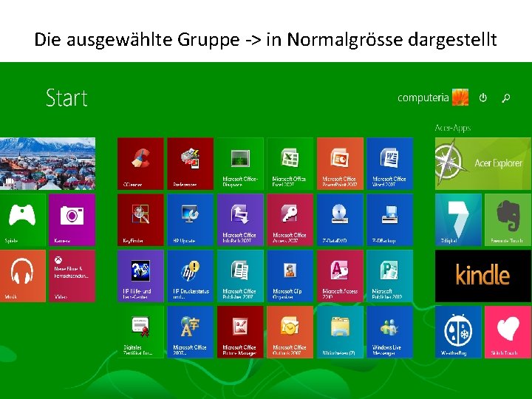Open the PDF Preferences tile
This screenshot has height=399, width=532.
pos(191,163)
